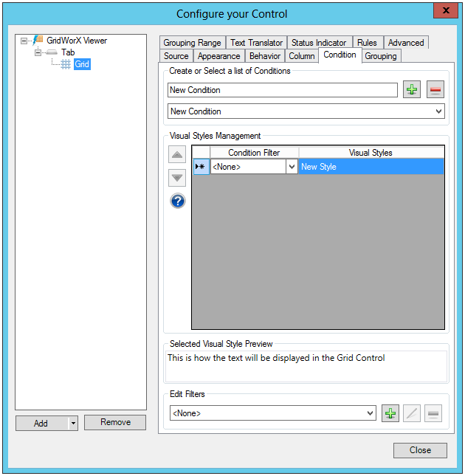Screen dimensions: 465x476
Task: Open the Edit Filters dropdown
Action: 371,414
